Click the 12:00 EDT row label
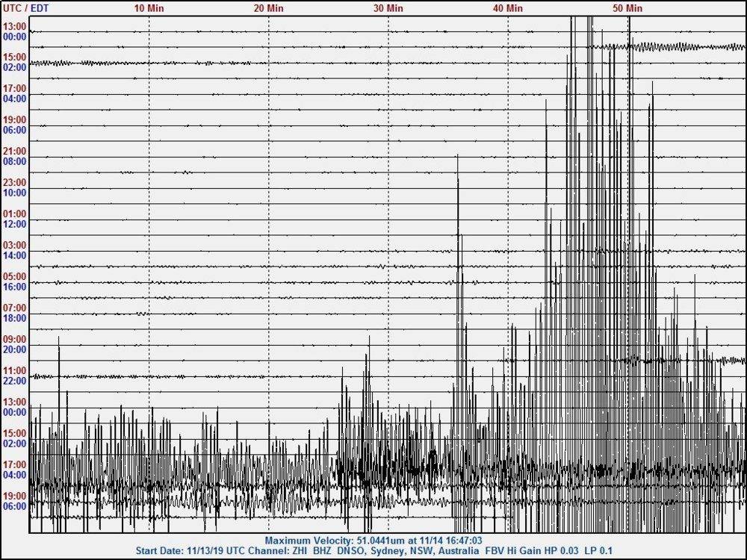The image size is (747, 560). pyautogui.click(x=15, y=224)
